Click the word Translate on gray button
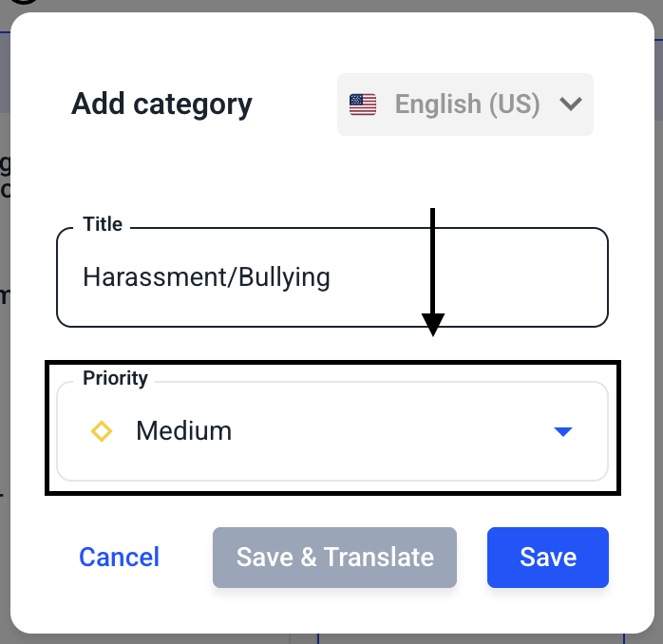663x644 pixels. pos(379,557)
